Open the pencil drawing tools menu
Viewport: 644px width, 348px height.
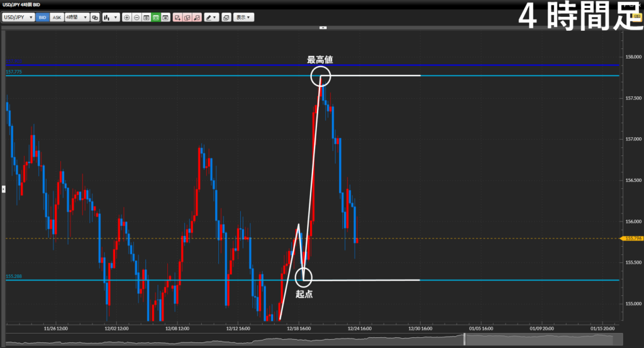[211, 18]
